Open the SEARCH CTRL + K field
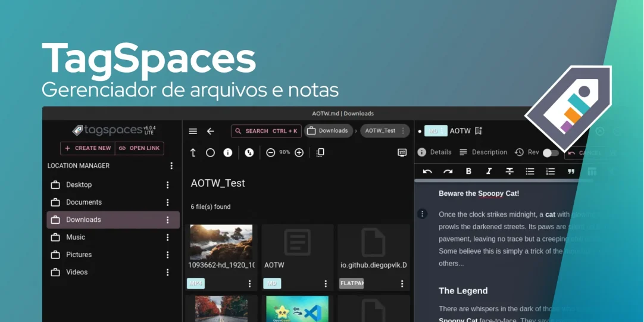This screenshot has width=644, height=322. click(x=266, y=131)
